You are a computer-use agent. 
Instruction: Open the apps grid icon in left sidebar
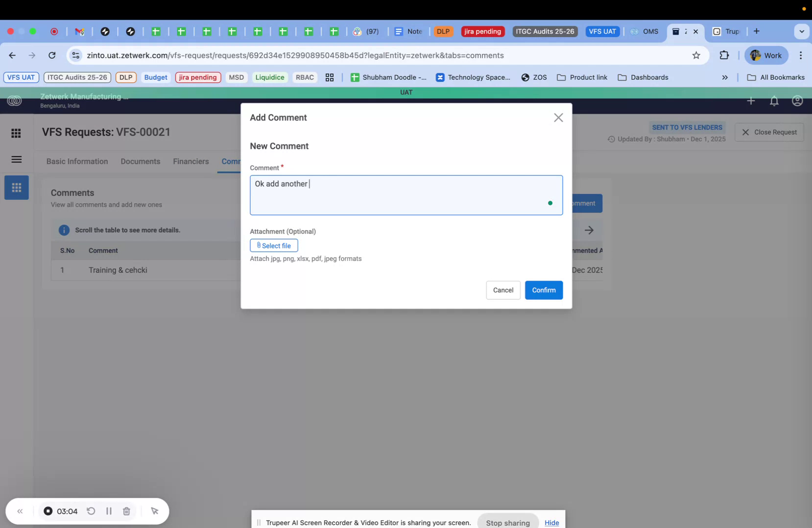16,133
